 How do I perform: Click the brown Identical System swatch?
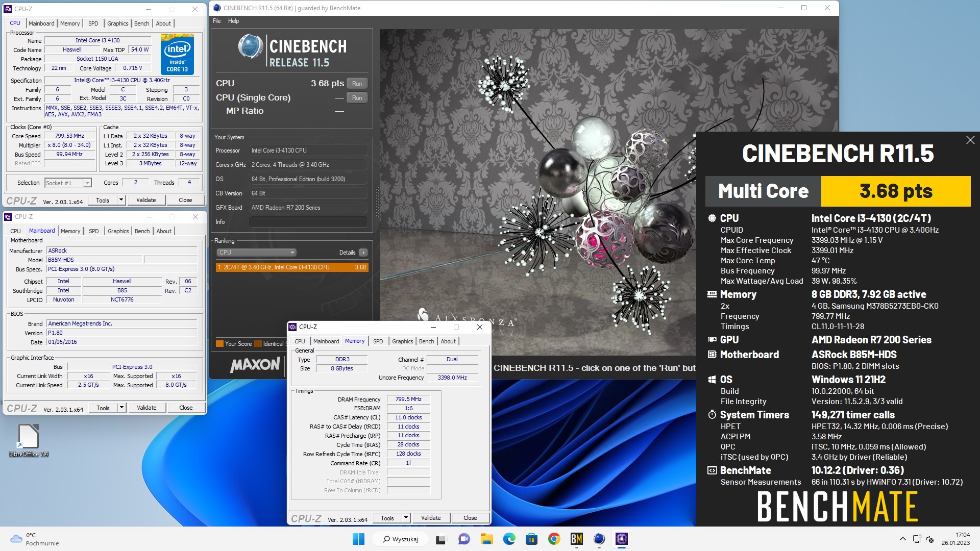(x=258, y=344)
